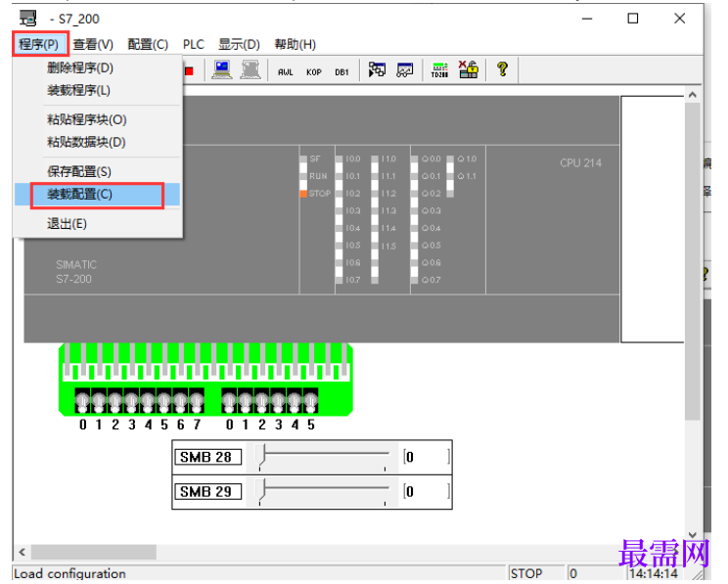Viewport: 728px width, 584px height.
Task: Choose 删除程序(D) from the menu
Action: [x=98, y=67]
